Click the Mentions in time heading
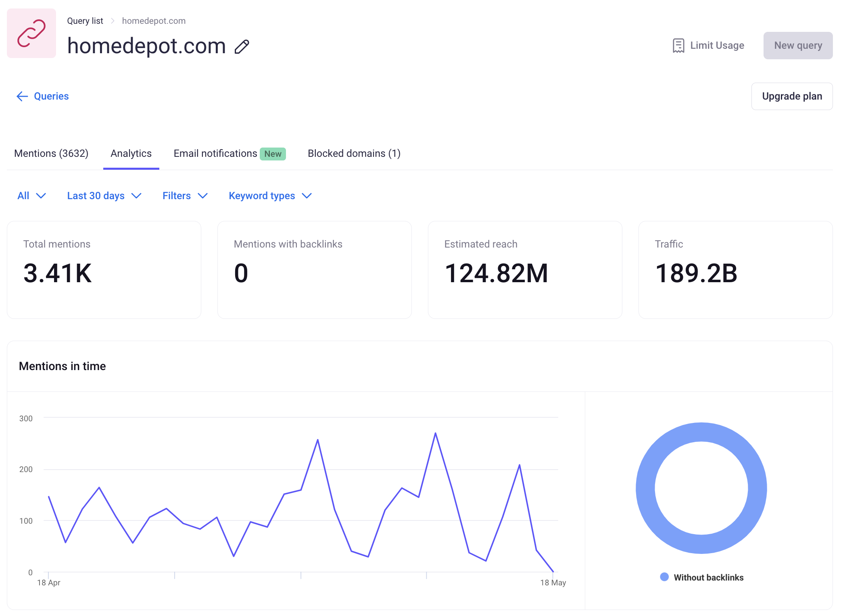This screenshot has width=843, height=616. point(63,366)
